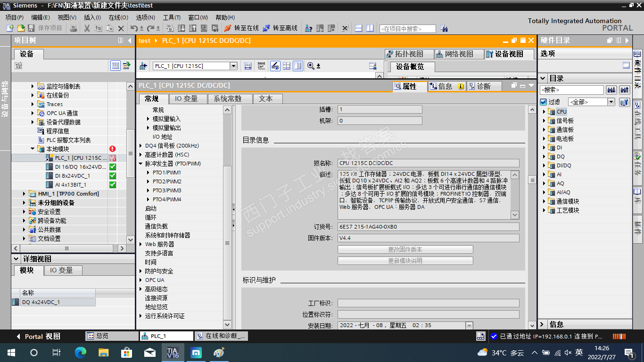Expand the 信号板 catalog folder
Image resolution: width=644 pixels, height=362 pixels.
click(544, 121)
